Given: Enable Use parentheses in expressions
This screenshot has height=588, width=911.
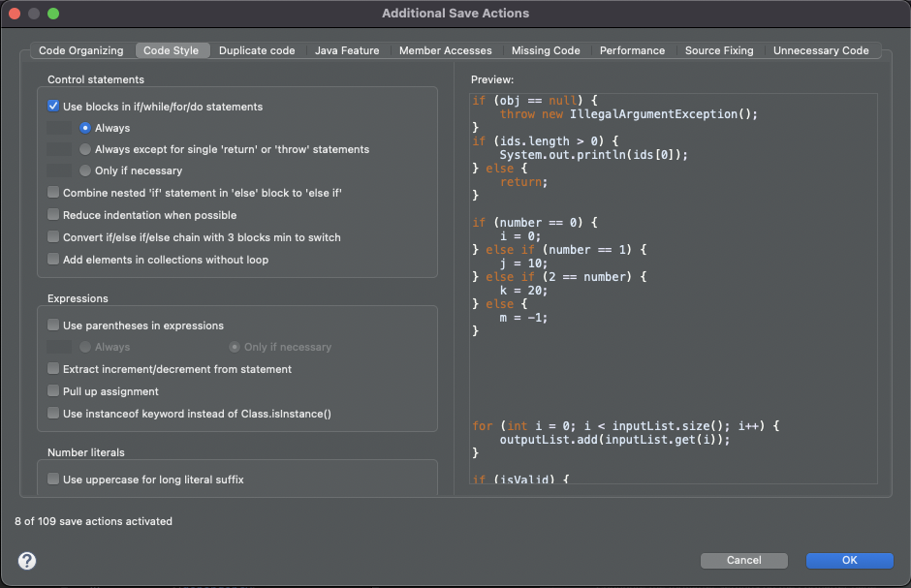Looking at the screenshot, I should 53,325.
